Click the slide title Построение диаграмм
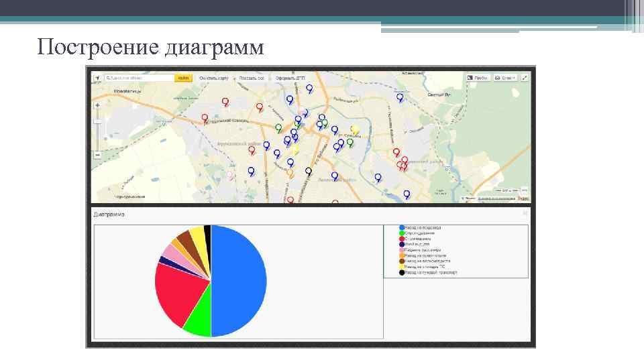The image size is (644, 362). pyautogui.click(x=150, y=47)
